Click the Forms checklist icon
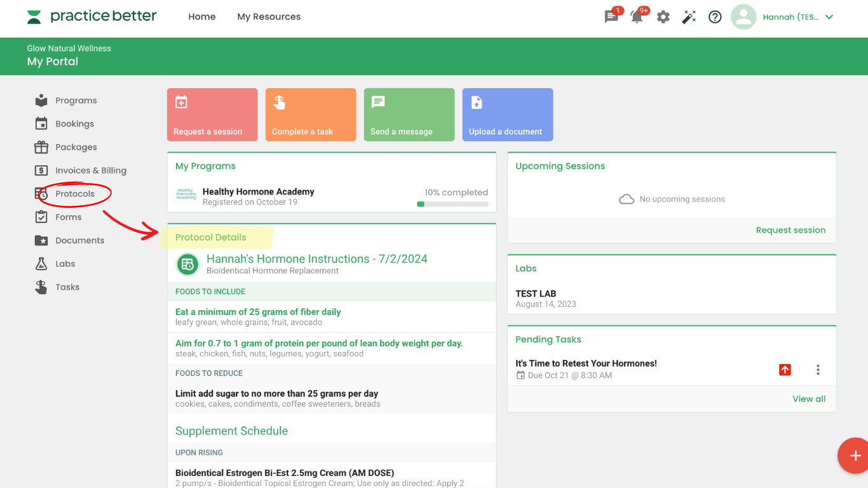 point(41,217)
